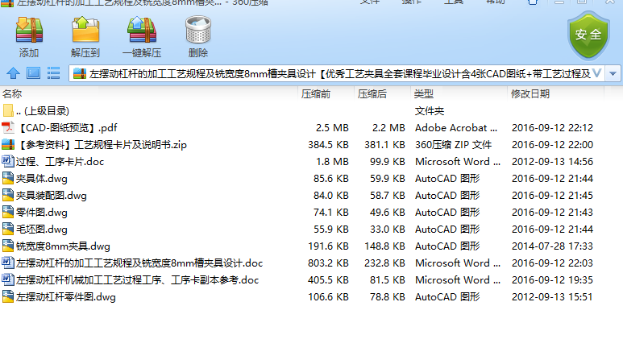Click 191.6 KB size cell

coord(328,246)
